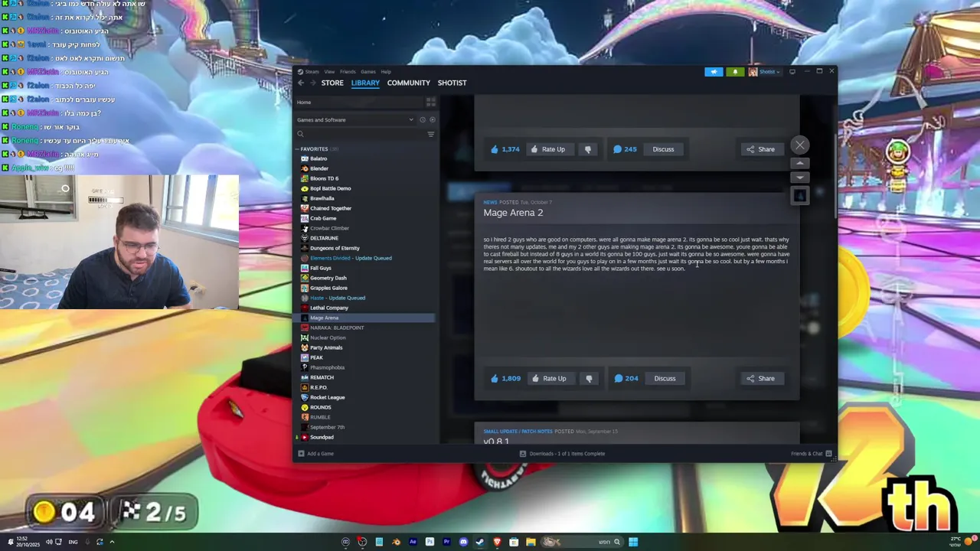This screenshot has width=980, height=551.
Task: Click thumbs-up count 1,809 on Mage Arena 2
Action: [x=505, y=378]
